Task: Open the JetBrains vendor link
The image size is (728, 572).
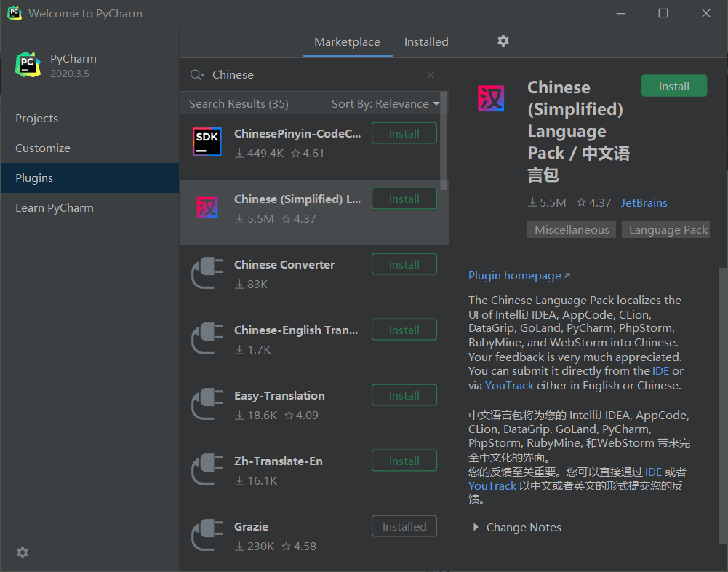Action: click(644, 202)
